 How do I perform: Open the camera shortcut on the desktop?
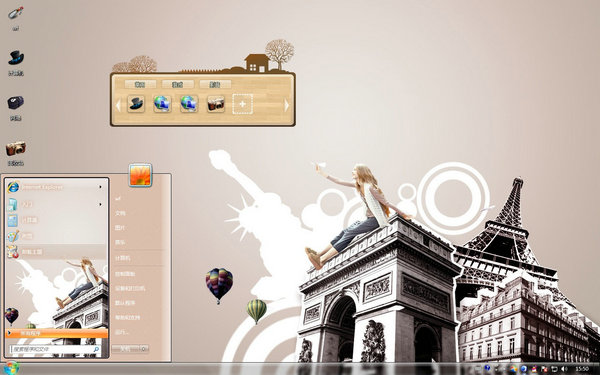click(16, 149)
